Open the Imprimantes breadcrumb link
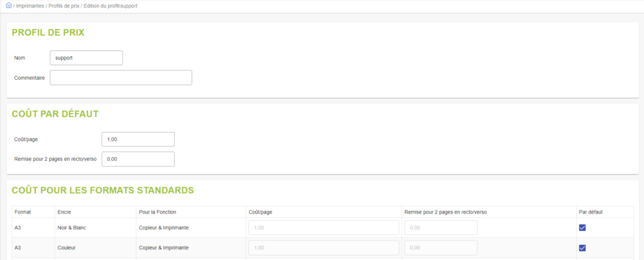This screenshot has width=644, height=260. pyautogui.click(x=30, y=6)
